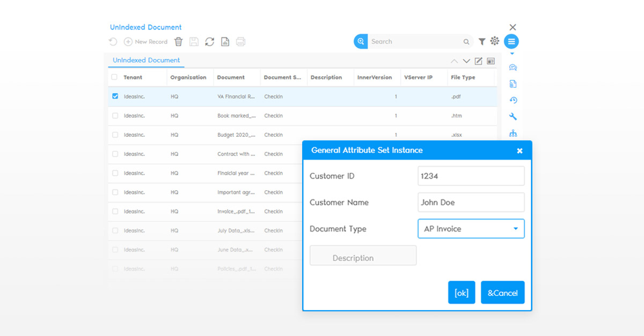Click the up chevron above the grid
The image size is (644, 336).
[x=454, y=61]
